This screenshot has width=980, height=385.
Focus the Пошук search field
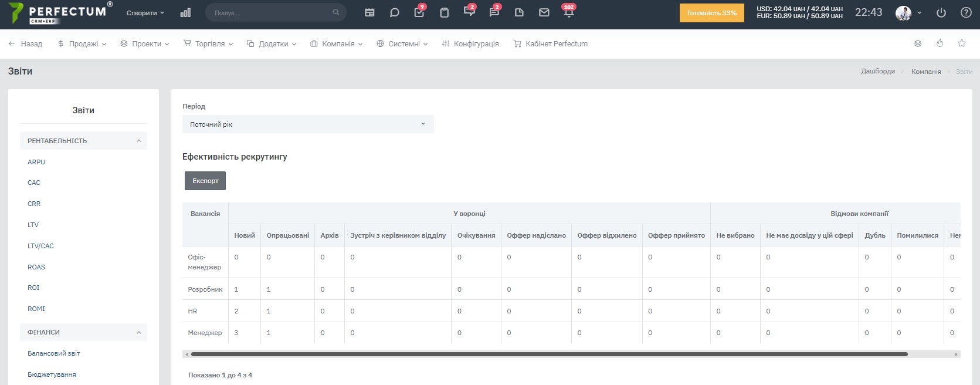[x=276, y=12]
